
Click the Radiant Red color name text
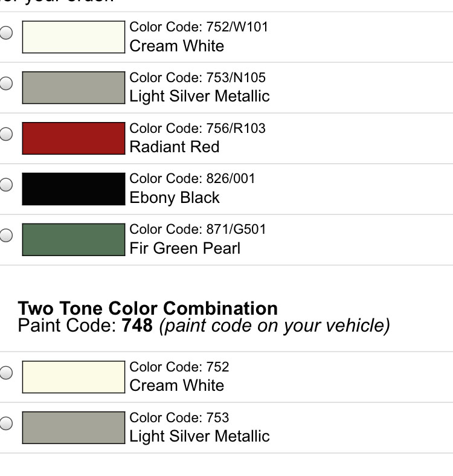pyautogui.click(x=175, y=147)
